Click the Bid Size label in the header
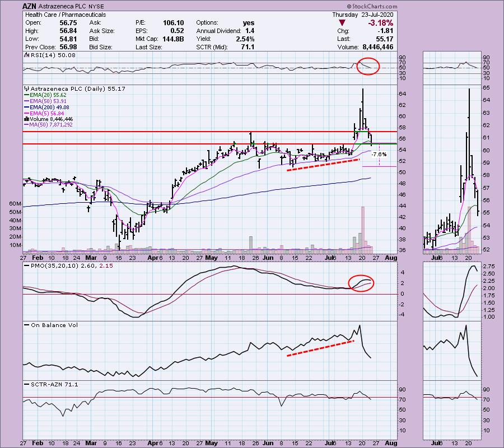Screen dimensions: 504x448 coord(101,47)
